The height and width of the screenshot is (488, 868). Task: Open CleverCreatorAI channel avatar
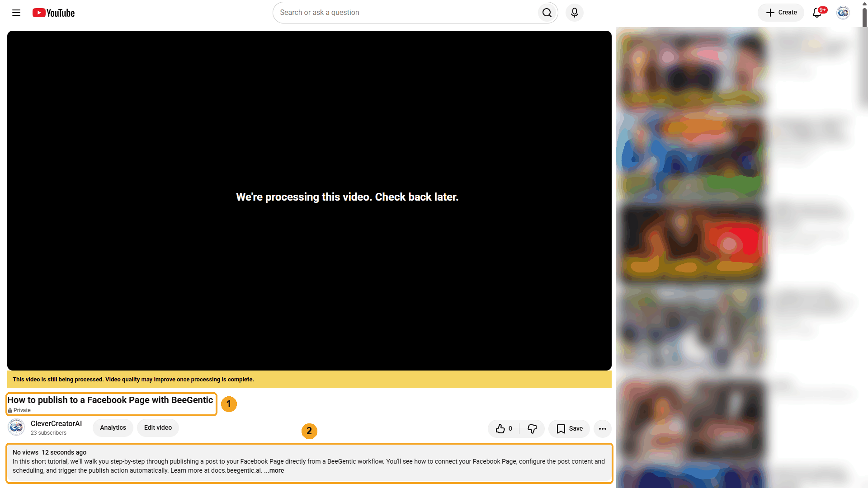pos(16,427)
